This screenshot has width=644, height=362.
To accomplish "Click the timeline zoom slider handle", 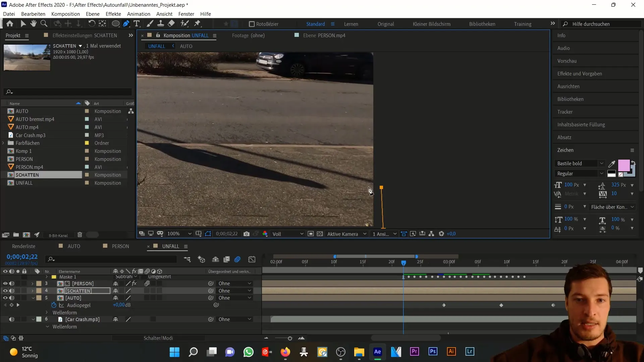I will pos(290,339).
